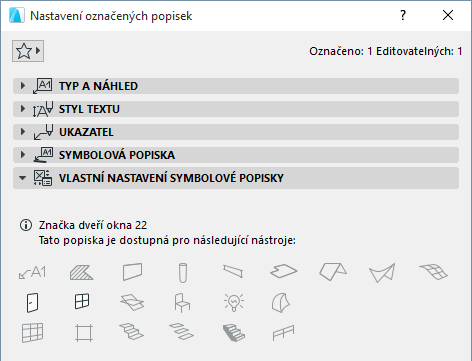This screenshot has width=472, height=361.
Task: Click the solid dark Stair tool icon
Action: point(234,333)
